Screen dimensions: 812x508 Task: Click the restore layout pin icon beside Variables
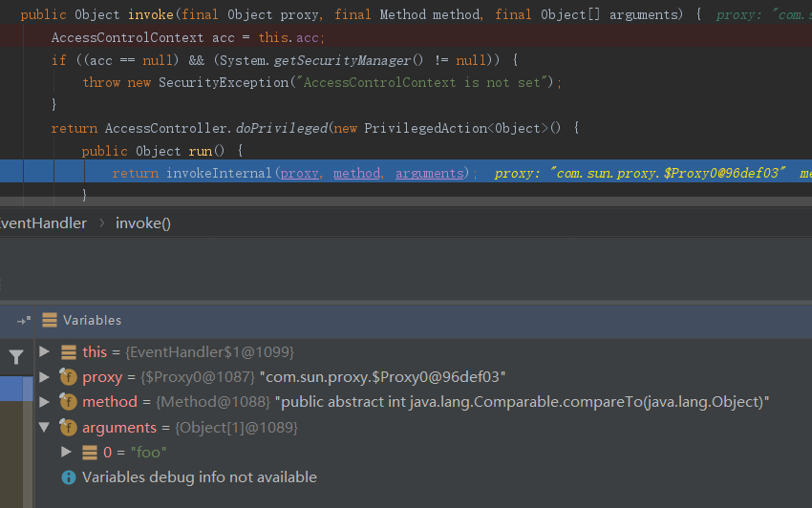tap(24, 320)
